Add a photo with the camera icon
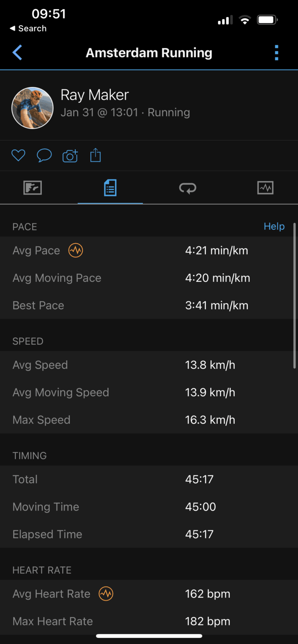This screenshot has height=644, width=298. click(70, 156)
